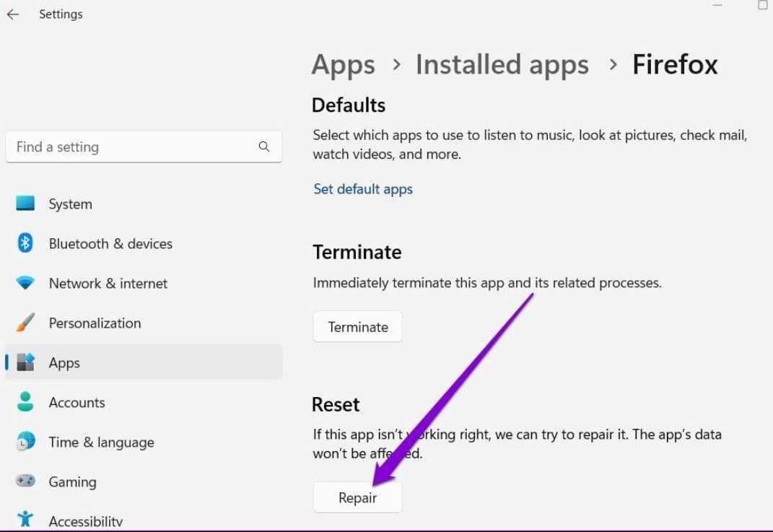773x532 pixels.
Task: Select the Personalization paintbrush icon
Action: click(26, 323)
